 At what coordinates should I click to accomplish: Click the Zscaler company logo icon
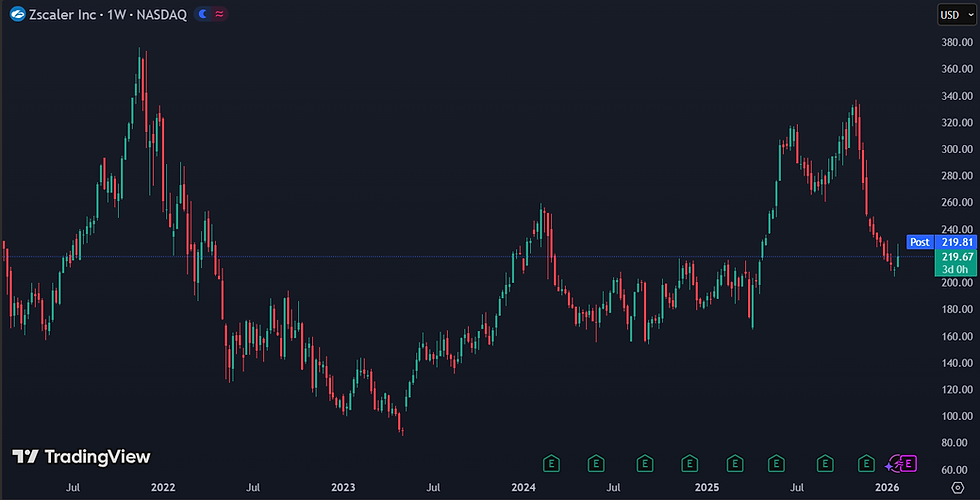(x=18, y=14)
